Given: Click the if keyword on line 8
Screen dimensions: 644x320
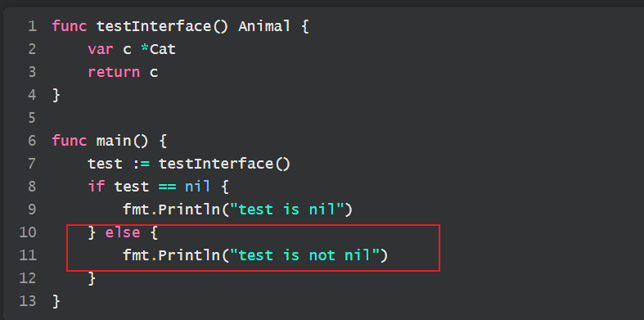Looking at the screenshot, I should pyautogui.click(x=96, y=187).
